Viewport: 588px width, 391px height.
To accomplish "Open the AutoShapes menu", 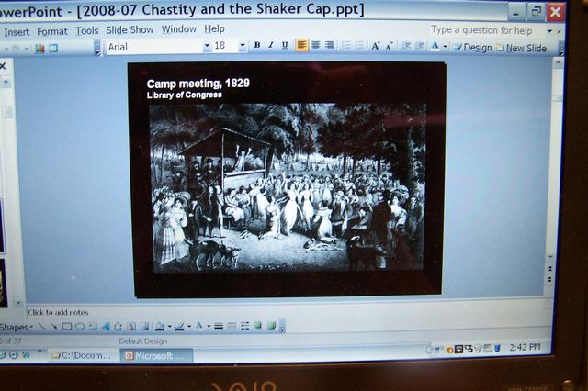I will pos(16,327).
